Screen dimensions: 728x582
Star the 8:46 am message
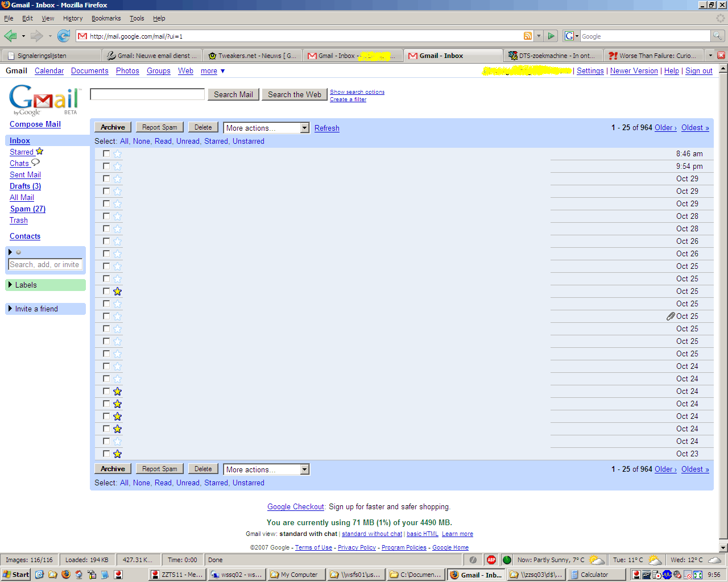pos(117,153)
